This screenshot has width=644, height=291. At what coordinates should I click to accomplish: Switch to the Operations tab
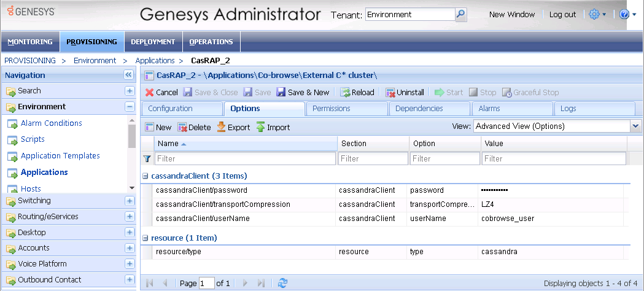click(x=211, y=42)
